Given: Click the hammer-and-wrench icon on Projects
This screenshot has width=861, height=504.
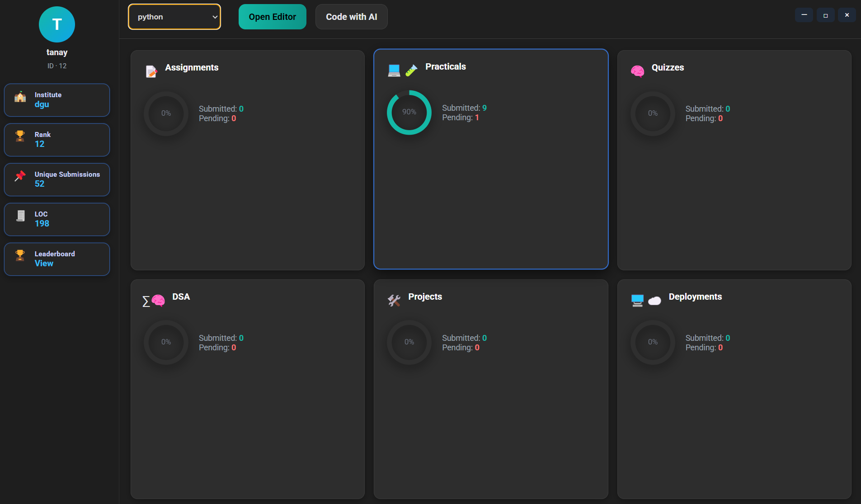Looking at the screenshot, I should pos(394,300).
